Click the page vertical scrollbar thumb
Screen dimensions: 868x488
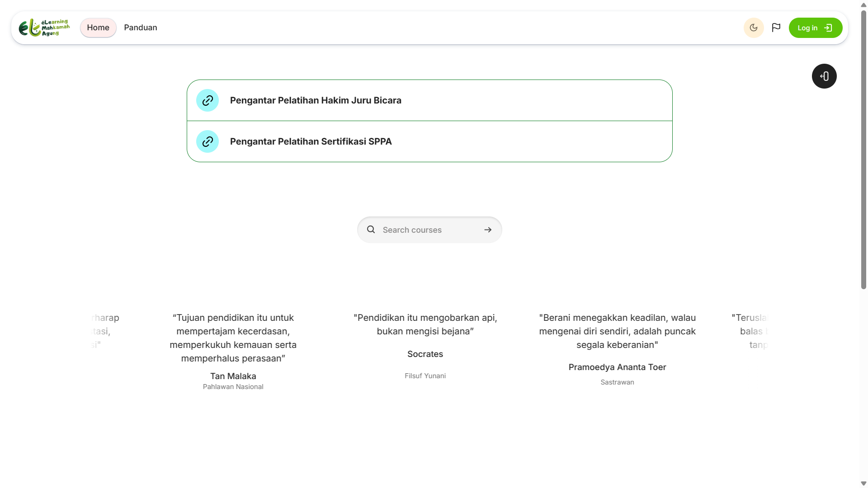tap(863, 149)
